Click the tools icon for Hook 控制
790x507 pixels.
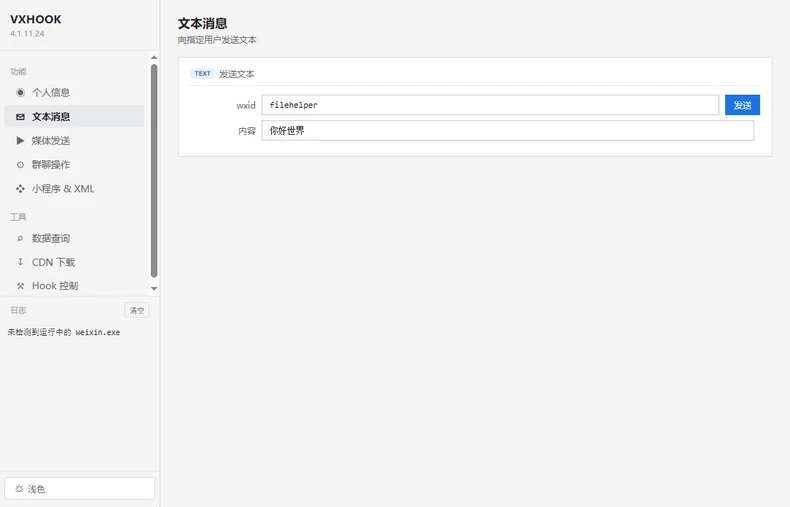[20, 286]
